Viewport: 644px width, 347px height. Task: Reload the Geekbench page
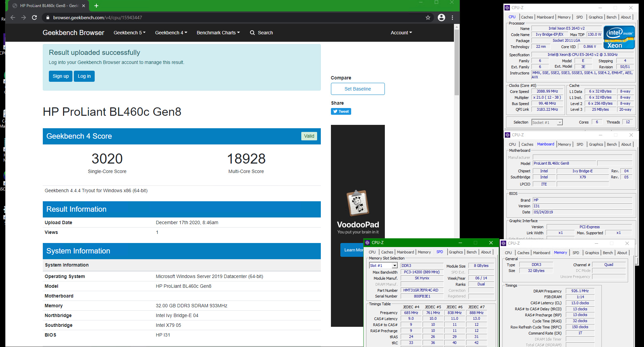coord(34,18)
